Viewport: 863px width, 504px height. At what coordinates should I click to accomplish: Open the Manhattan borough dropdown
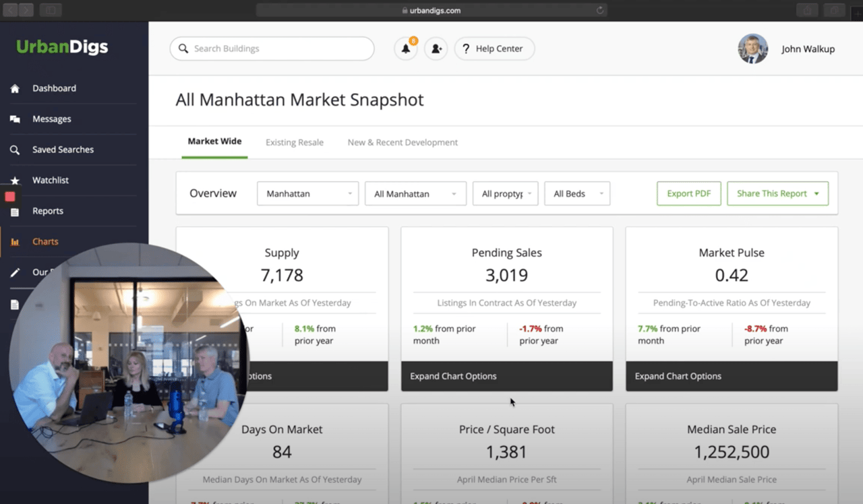click(307, 193)
